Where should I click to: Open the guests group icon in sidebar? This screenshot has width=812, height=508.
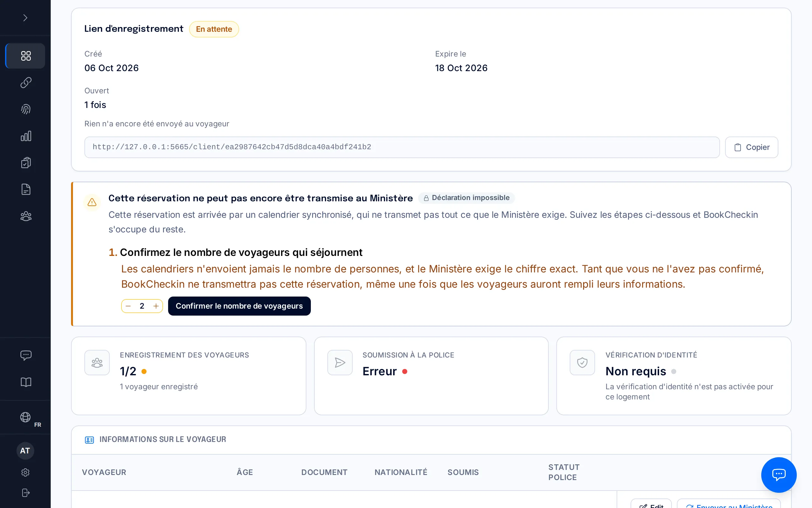pyautogui.click(x=25, y=216)
